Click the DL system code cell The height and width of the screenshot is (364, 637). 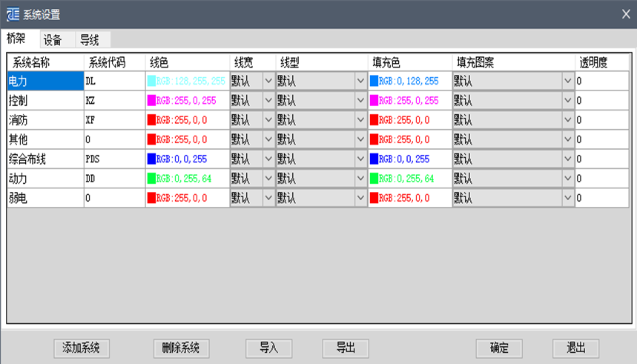(114, 81)
